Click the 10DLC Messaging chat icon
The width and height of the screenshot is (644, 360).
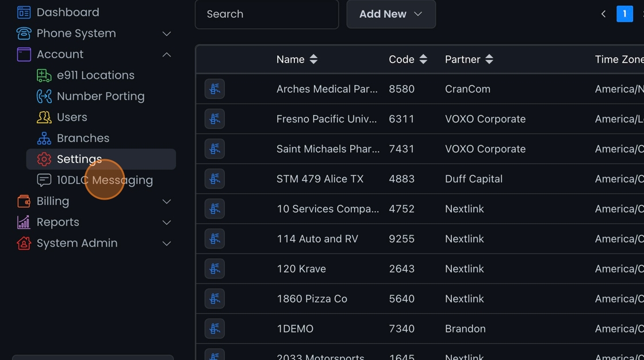(x=44, y=180)
